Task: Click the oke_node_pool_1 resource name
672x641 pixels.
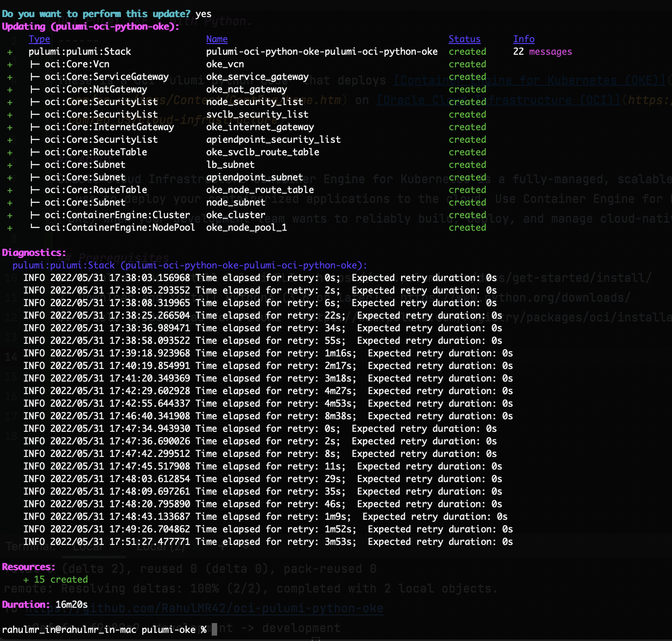Action: point(247,228)
